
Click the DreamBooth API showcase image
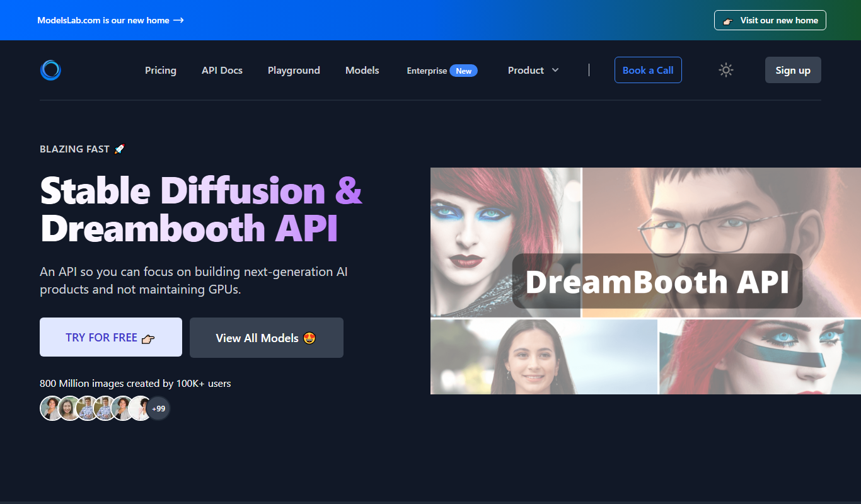tap(645, 281)
